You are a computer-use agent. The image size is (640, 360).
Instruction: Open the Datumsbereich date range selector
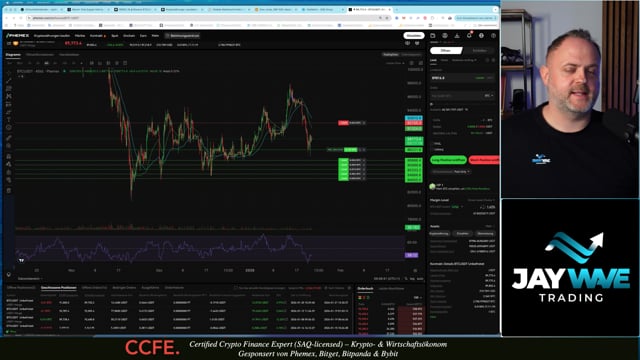pos(29,279)
